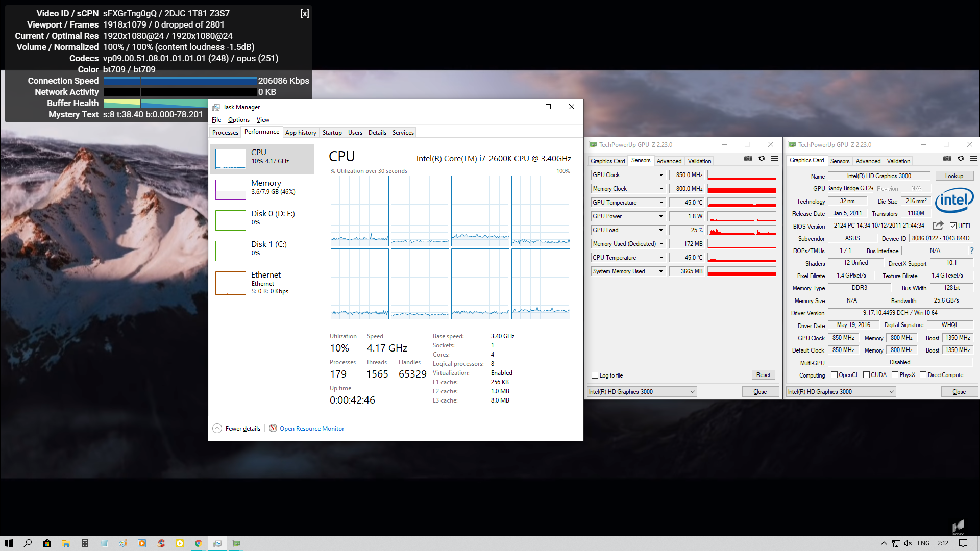This screenshot has height=551, width=980.
Task: Open the Intel HD Graphics 3000 selector in Sensors window
Action: [x=642, y=392]
